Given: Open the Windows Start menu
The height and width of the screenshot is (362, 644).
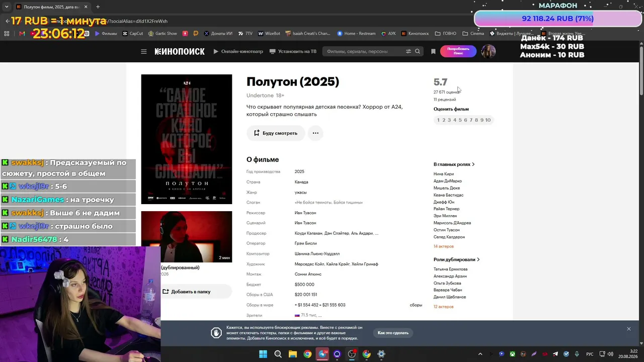Looking at the screenshot, I should point(263,354).
